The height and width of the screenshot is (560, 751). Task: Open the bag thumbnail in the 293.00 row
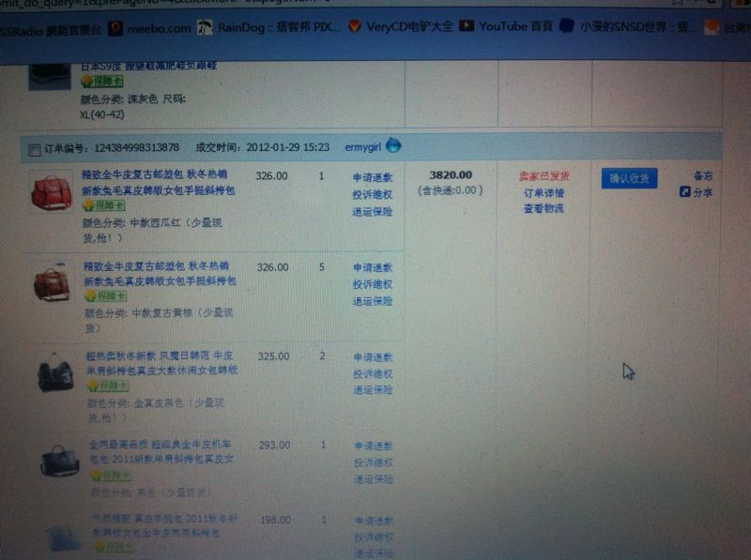coord(60,461)
